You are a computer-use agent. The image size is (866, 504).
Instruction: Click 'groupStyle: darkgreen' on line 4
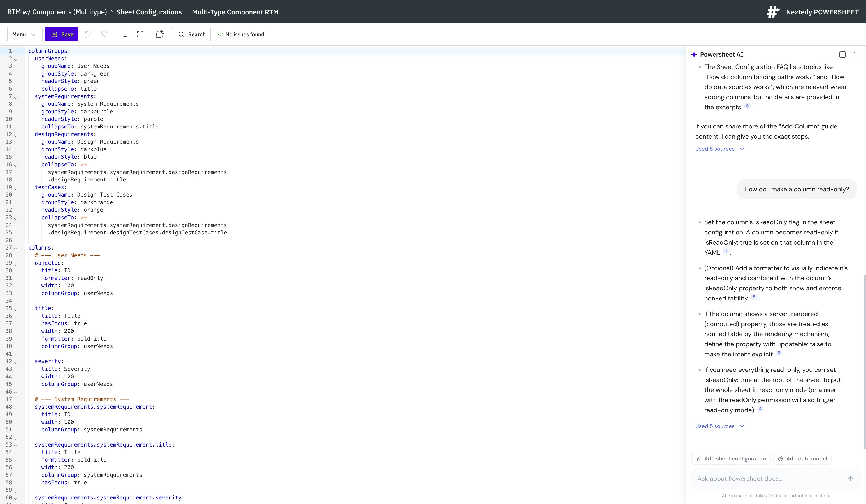[76, 73]
